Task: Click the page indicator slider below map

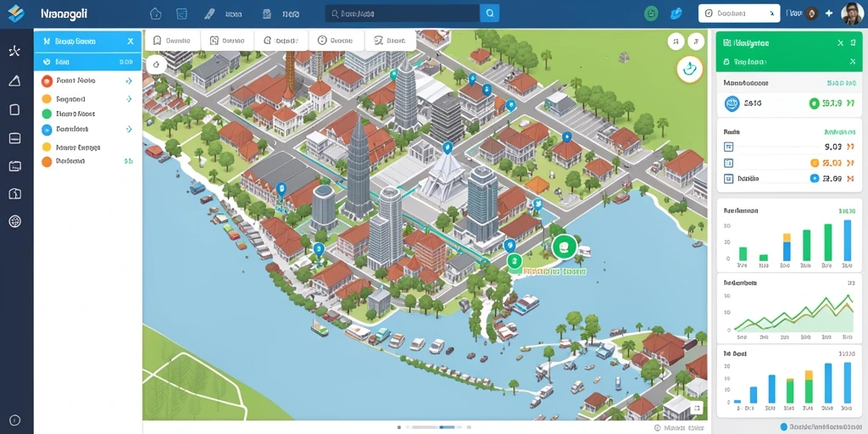Action: pyautogui.click(x=435, y=427)
